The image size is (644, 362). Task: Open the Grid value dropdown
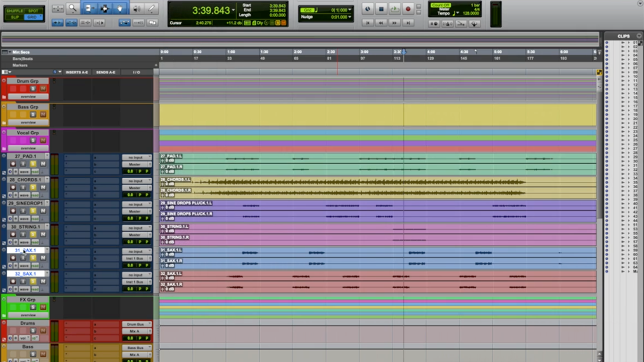click(x=350, y=10)
